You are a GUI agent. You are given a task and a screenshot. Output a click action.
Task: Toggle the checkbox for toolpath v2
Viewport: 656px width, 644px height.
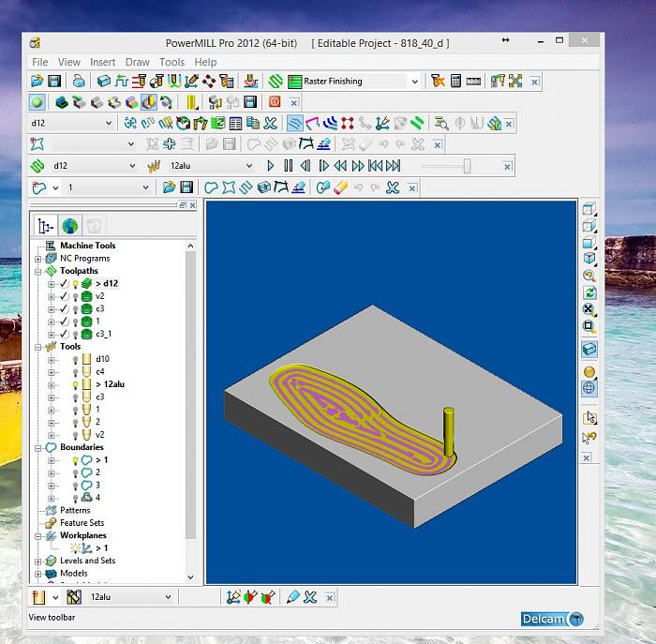64,296
